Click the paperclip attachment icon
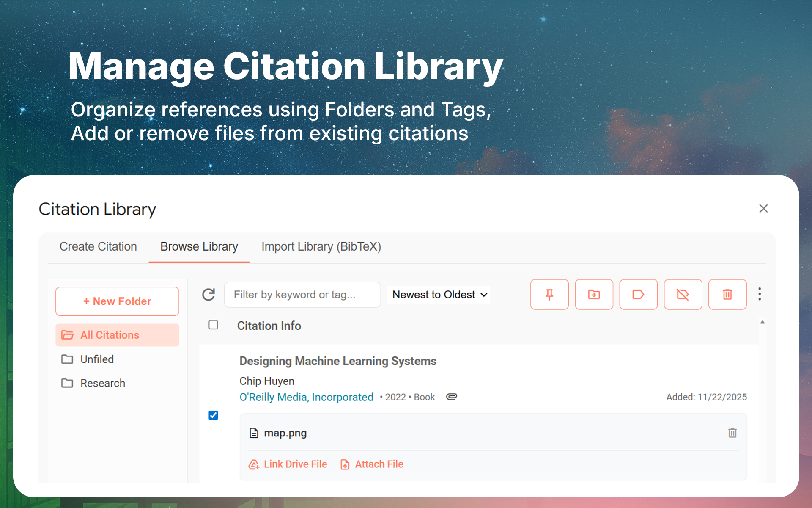This screenshot has width=812, height=508. click(451, 397)
